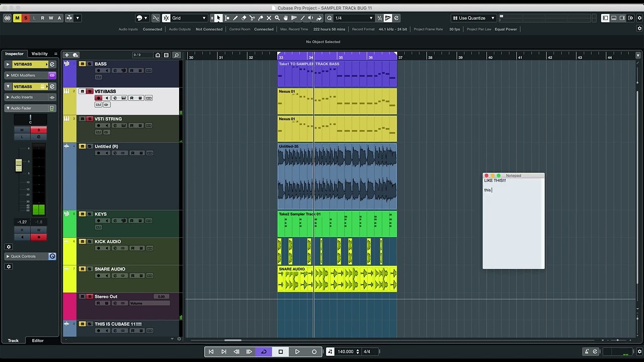The width and height of the screenshot is (644, 362).
Task: Click the Activate Project icon in toolbar
Action: [x=7, y=18]
